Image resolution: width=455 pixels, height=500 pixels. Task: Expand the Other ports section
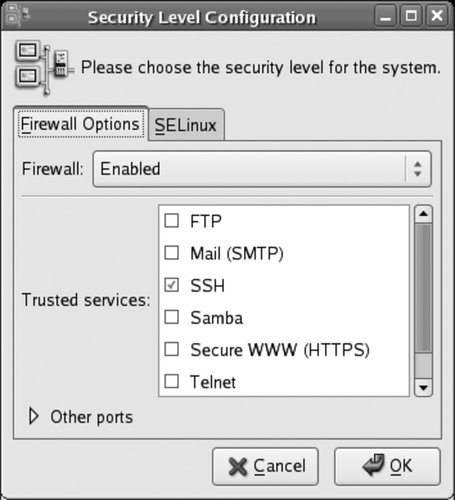(80, 417)
